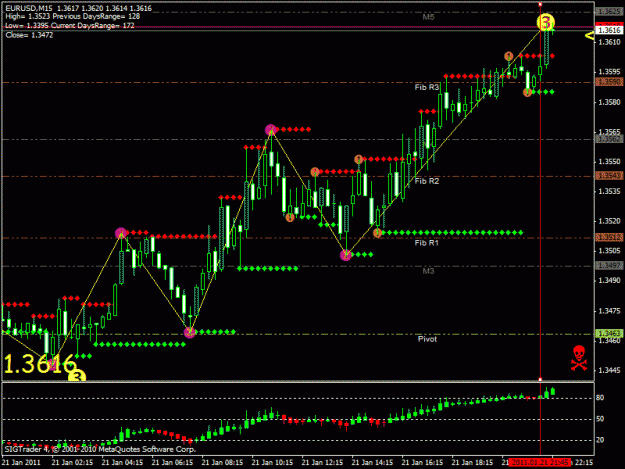
Task: Click the large yellow 1.3616 price display
Action: pos(40,364)
